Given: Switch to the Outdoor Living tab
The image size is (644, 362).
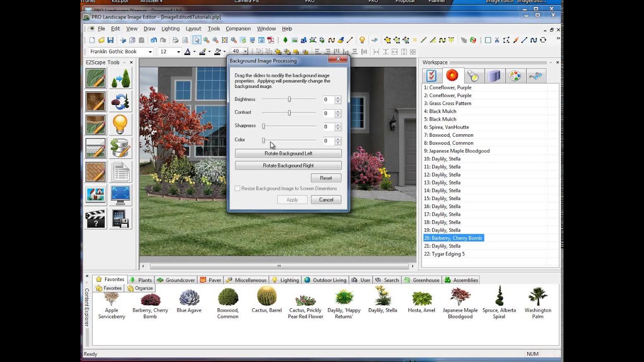Looking at the screenshot, I should (x=325, y=280).
